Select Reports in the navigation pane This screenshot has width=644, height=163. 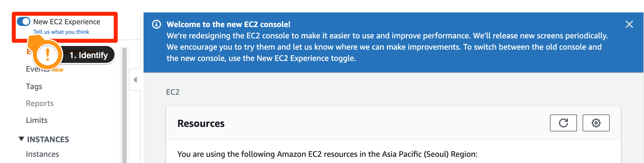pos(40,103)
